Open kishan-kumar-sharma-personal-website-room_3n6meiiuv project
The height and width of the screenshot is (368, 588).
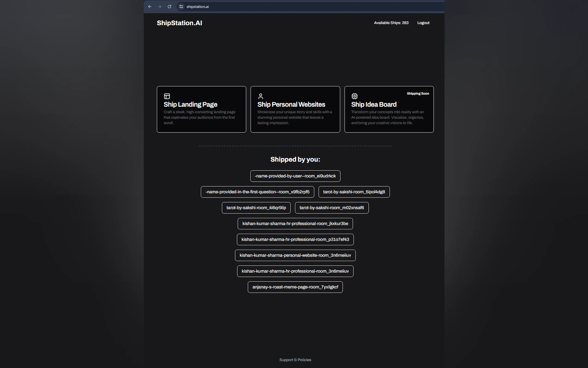[x=295, y=255]
